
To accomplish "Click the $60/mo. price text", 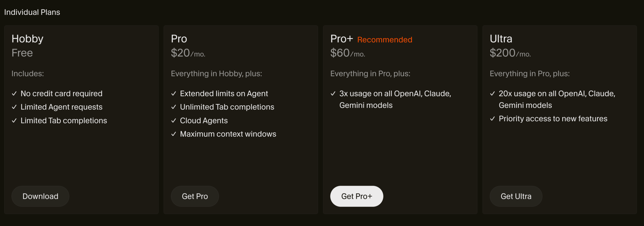I will (x=347, y=53).
